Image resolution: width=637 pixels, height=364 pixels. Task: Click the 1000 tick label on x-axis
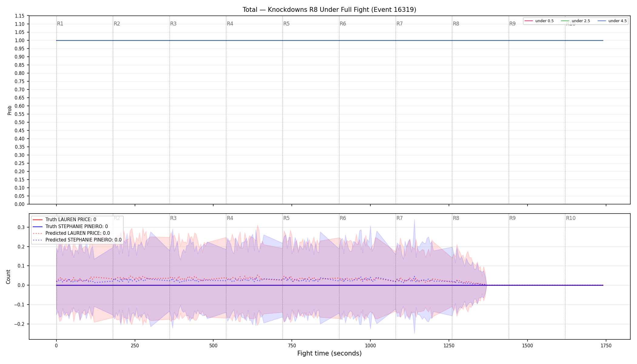point(370,345)
